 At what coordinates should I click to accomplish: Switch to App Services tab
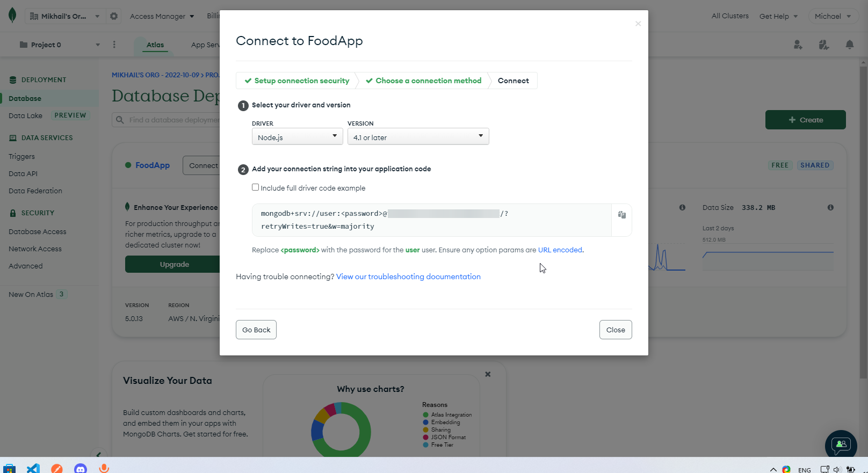[205, 45]
